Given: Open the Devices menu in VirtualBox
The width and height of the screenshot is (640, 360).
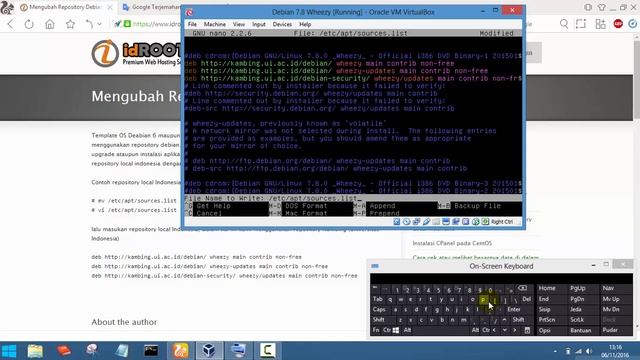Looking at the screenshot, I should pyautogui.click(x=282, y=24).
